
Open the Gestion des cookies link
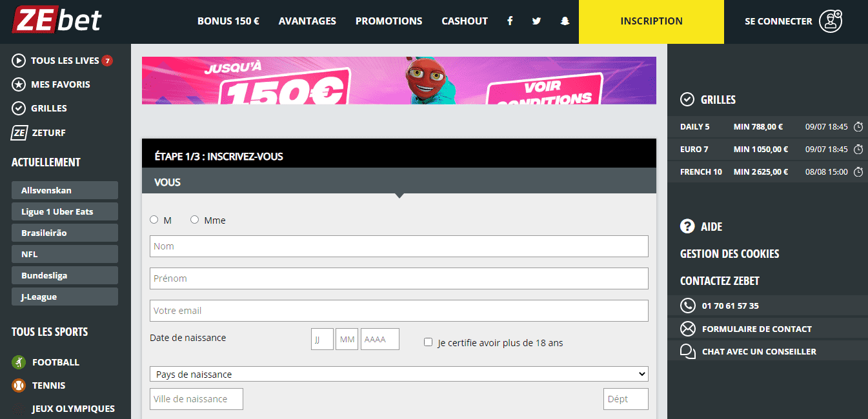pos(730,254)
